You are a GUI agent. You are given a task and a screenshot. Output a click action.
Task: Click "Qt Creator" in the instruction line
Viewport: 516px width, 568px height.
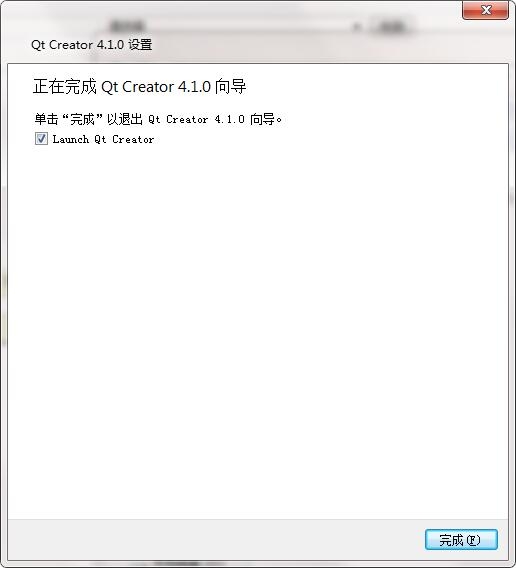pyautogui.click(x=178, y=120)
